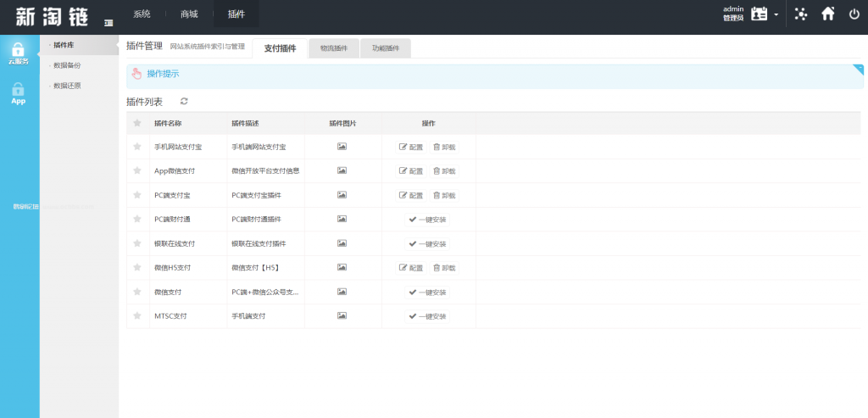Image resolution: width=868 pixels, height=418 pixels.
Task: Star the 手机网站支付宝 plugin row
Action: tap(137, 147)
